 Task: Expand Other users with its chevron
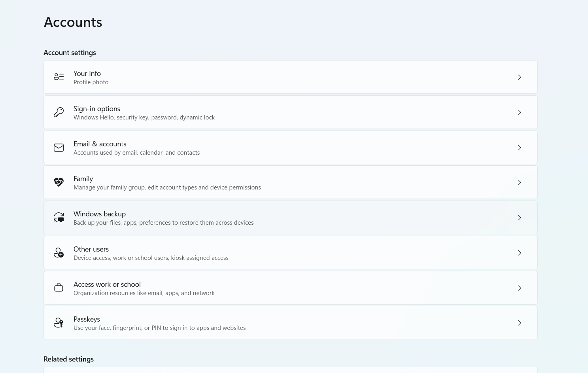(520, 253)
